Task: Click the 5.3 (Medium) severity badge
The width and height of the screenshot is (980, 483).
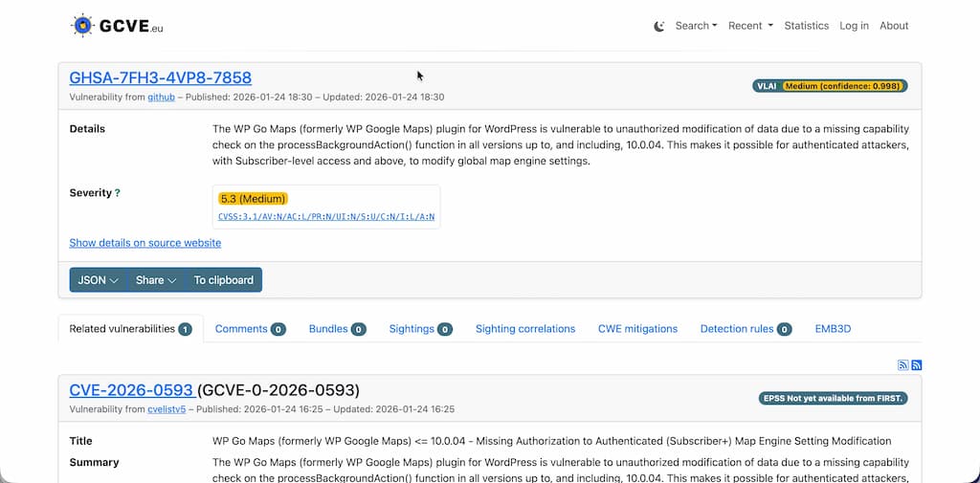Action: point(253,199)
